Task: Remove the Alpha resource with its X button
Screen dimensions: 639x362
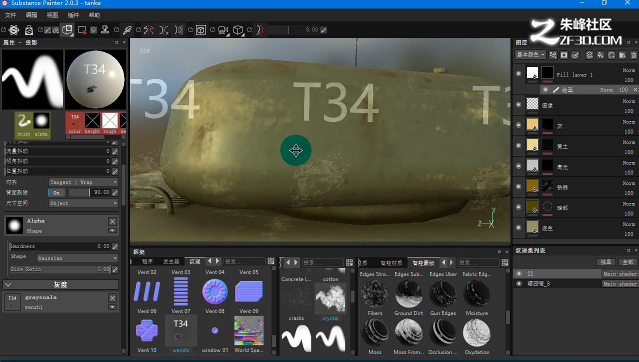Action: tap(112, 221)
